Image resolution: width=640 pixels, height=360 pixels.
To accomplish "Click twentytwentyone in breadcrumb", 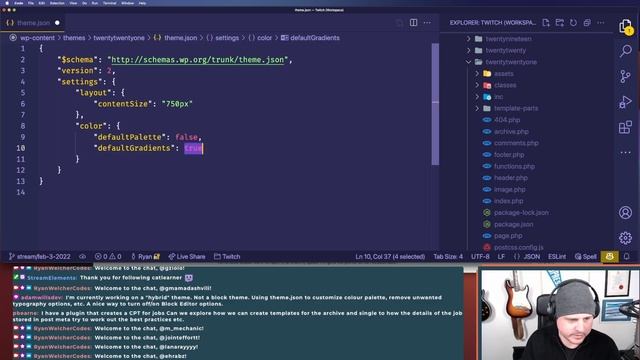I will (x=119, y=38).
